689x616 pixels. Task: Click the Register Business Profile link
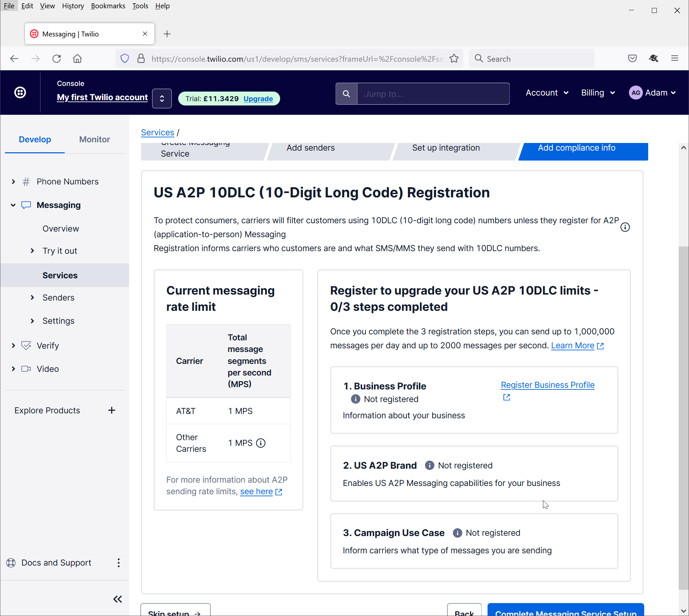[x=548, y=385]
